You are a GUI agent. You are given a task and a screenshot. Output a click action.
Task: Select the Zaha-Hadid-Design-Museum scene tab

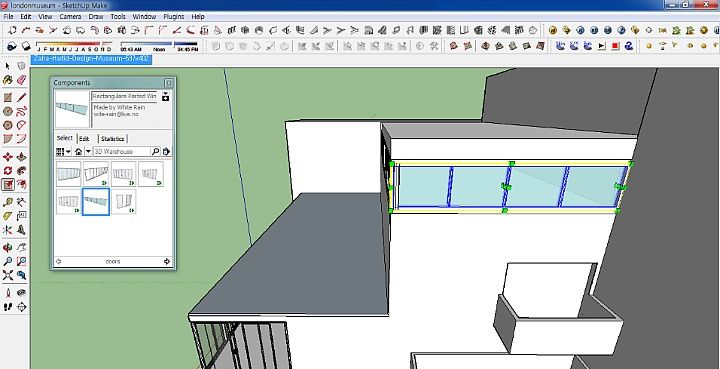[91, 59]
